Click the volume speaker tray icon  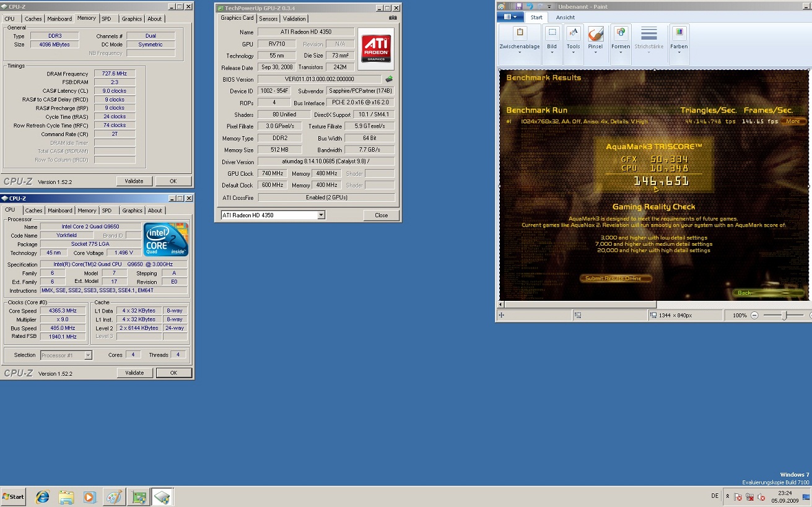(760, 496)
